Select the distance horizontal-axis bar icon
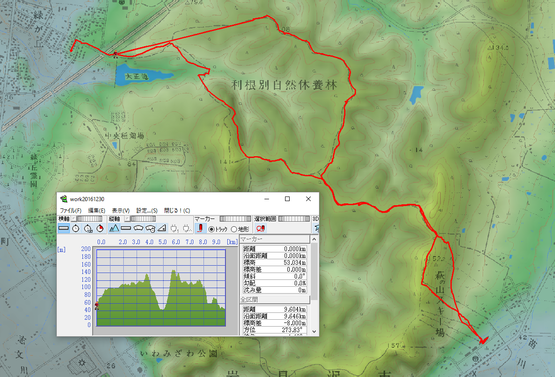This screenshot has width=555, height=377. [64, 229]
